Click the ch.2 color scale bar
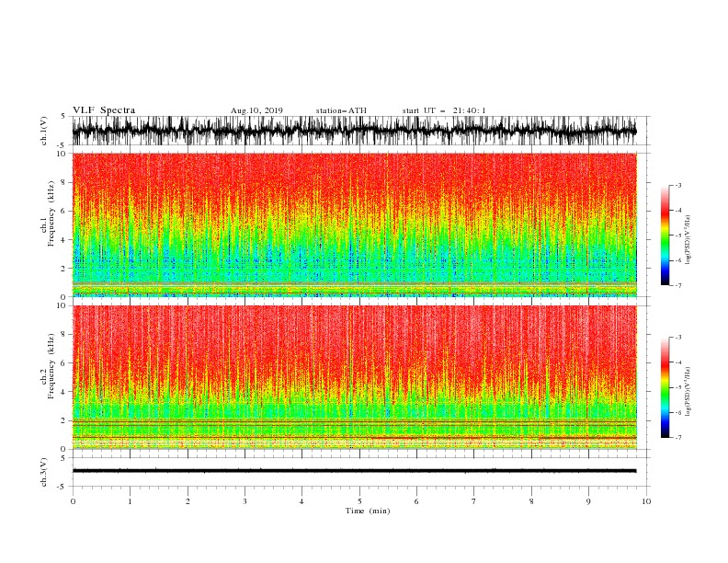This screenshot has width=728, height=563. click(x=665, y=387)
